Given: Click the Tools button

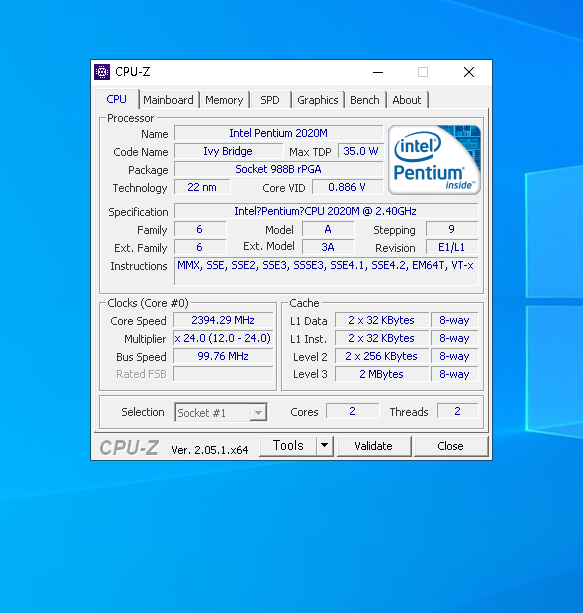Looking at the screenshot, I should click(288, 446).
